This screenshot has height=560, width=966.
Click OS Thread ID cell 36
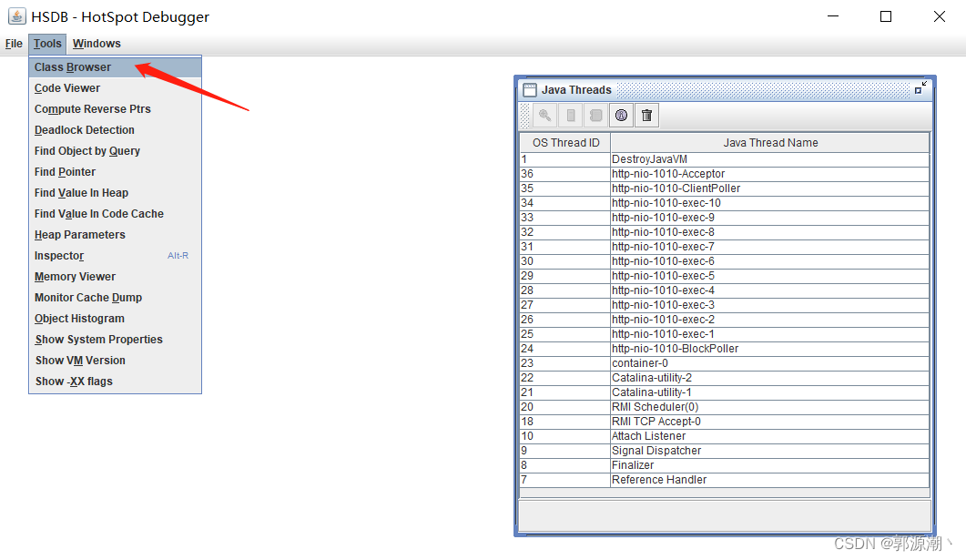click(x=564, y=174)
